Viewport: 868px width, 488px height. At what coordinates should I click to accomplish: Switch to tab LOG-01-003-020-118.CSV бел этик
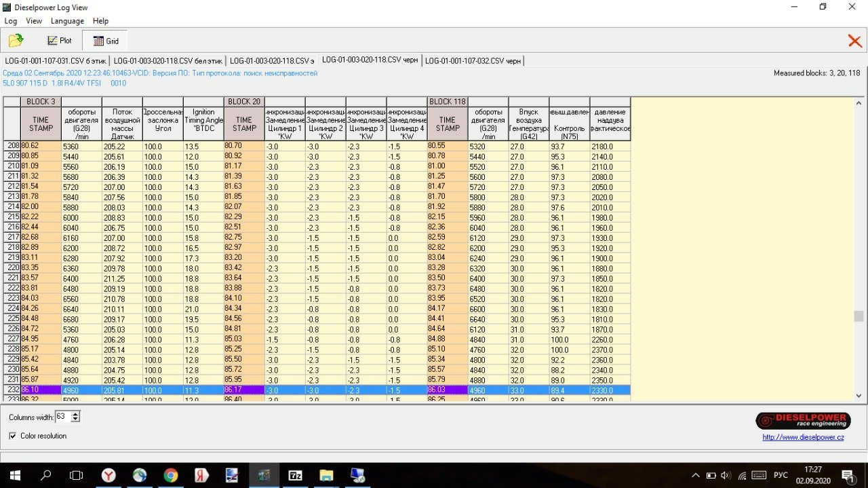(167, 60)
